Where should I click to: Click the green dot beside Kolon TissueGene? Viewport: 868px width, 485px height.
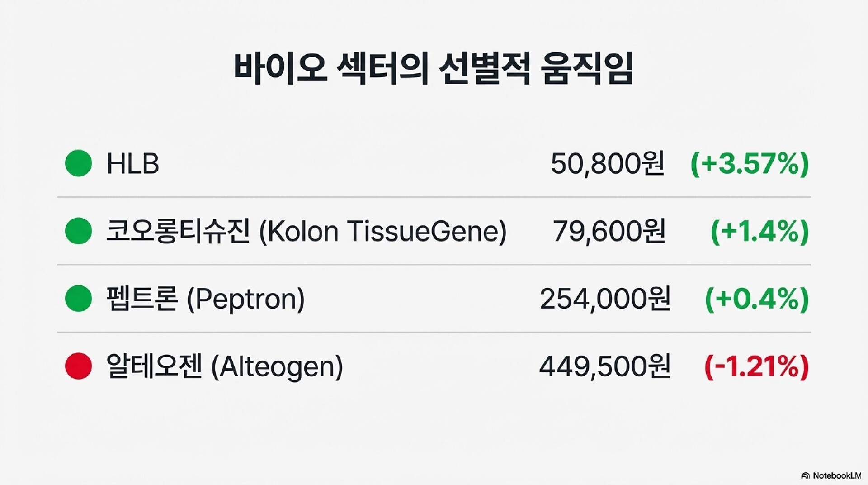pos(78,231)
